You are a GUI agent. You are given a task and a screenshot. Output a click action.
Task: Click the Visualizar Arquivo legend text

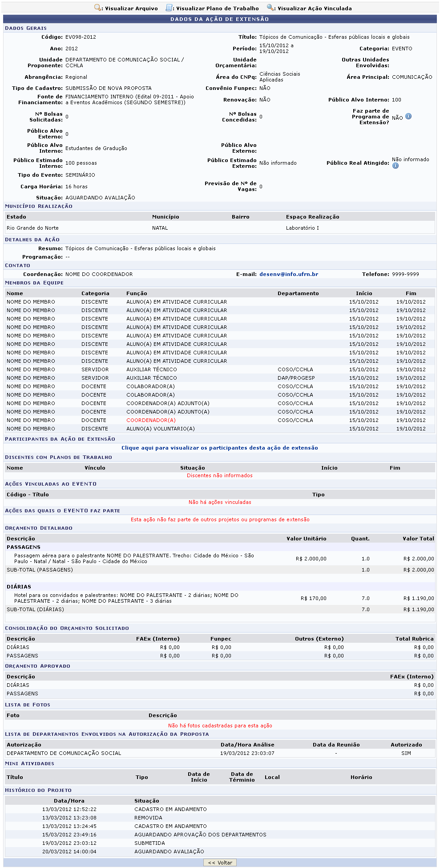131,8
